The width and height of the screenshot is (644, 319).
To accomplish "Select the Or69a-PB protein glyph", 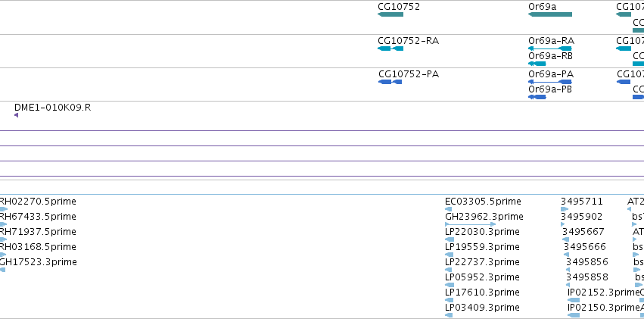I will (537, 97).
